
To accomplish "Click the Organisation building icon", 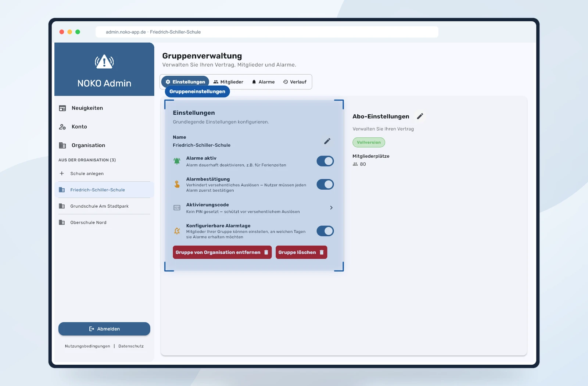I will (62, 145).
